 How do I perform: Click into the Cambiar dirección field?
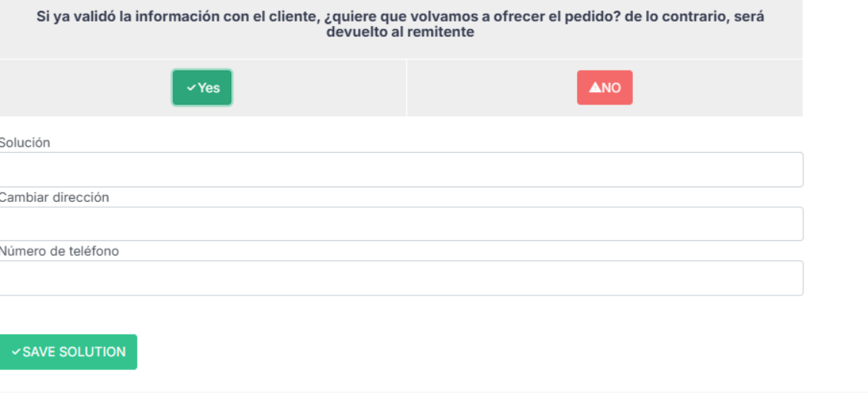pyautogui.click(x=399, y=224)
